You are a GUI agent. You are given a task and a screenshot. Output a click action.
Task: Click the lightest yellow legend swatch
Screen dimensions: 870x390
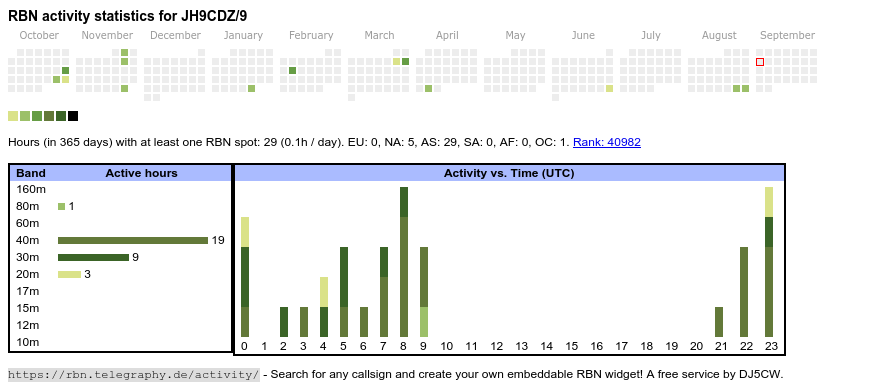13,116
